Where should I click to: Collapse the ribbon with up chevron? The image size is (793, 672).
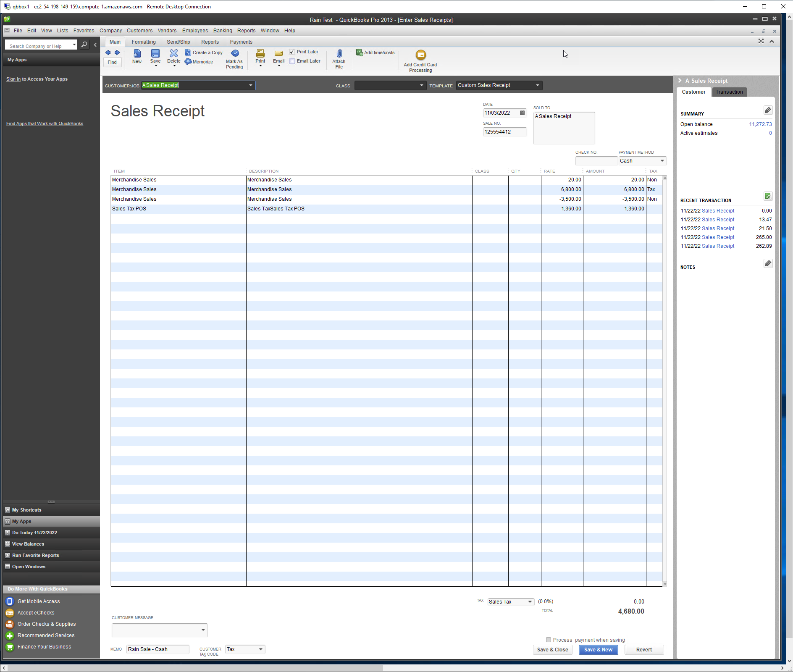772,41
